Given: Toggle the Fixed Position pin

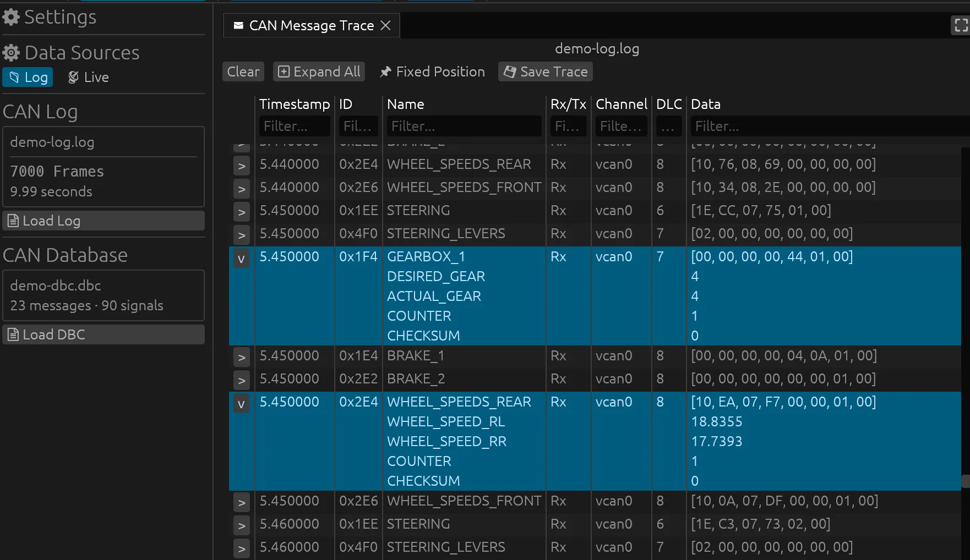Looking at the screenshot, I should point(432,72).
